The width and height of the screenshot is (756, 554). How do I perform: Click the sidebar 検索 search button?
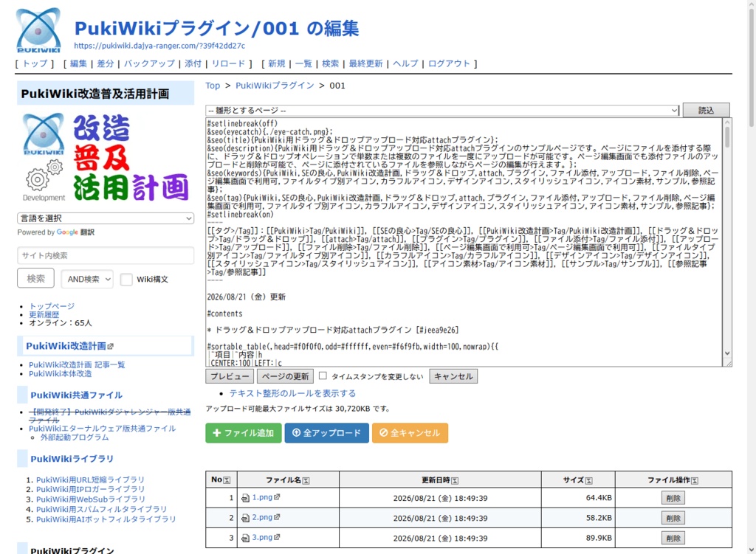(35, 278)
